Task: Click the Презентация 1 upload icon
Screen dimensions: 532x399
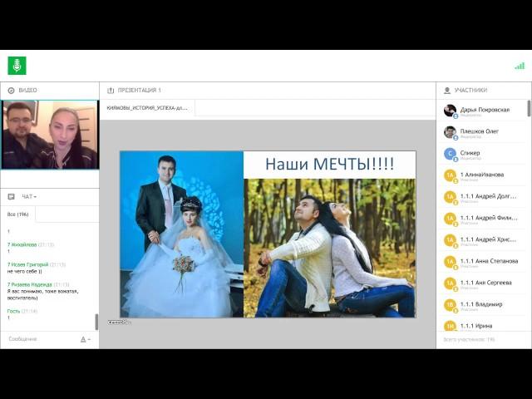Action: 111,91
